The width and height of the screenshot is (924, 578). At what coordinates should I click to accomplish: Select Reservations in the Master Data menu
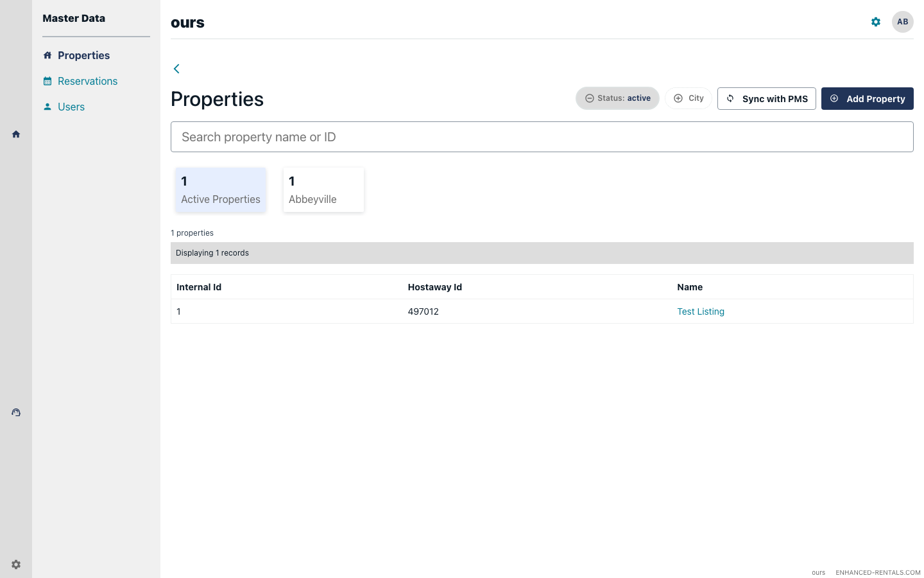tap(87, 81)
